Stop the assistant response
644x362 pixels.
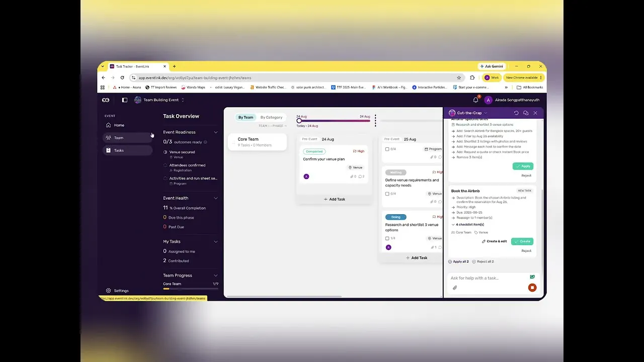pos(532,288)
